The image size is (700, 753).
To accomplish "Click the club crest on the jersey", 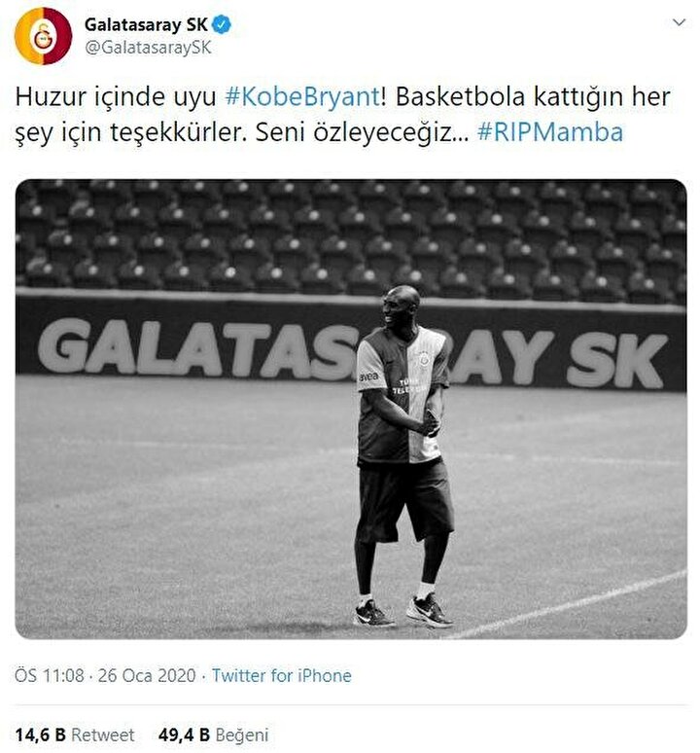I will [424, 359].
